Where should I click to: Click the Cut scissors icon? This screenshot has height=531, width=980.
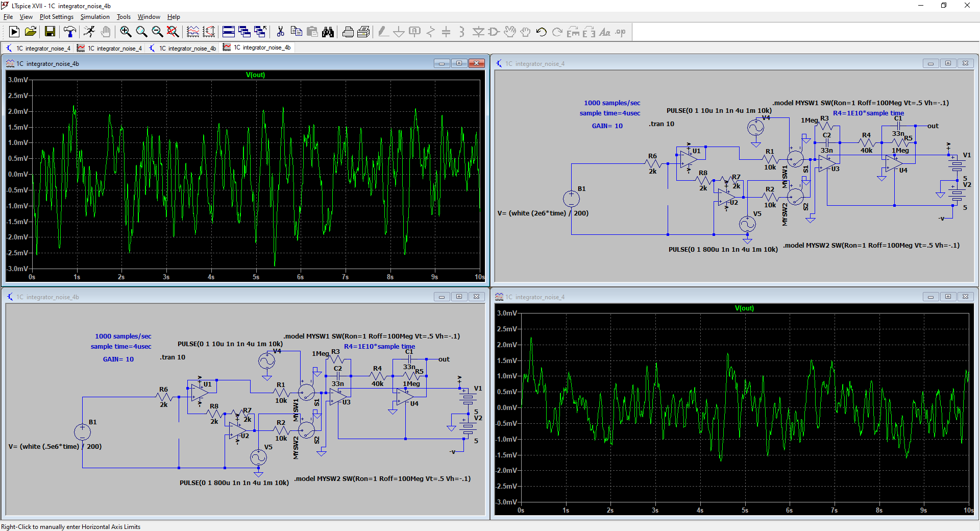280,32
